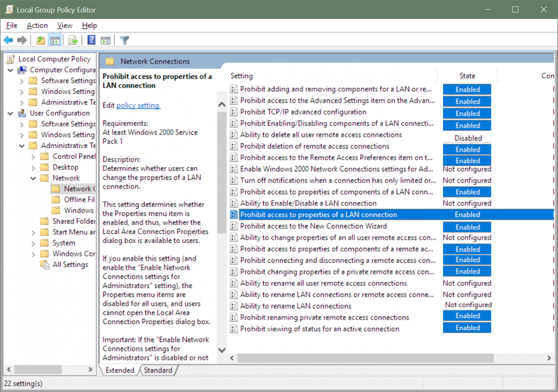Click the Export List toolbar icon
The height and width of the screenshot is (392, 558).
73,41
